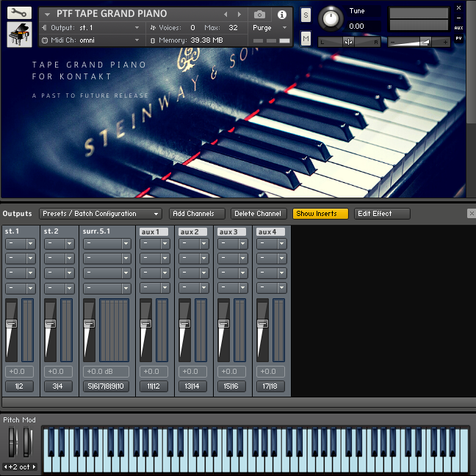Toggle the Show Inserts button
Screen dimensions: 476x476
320,214
